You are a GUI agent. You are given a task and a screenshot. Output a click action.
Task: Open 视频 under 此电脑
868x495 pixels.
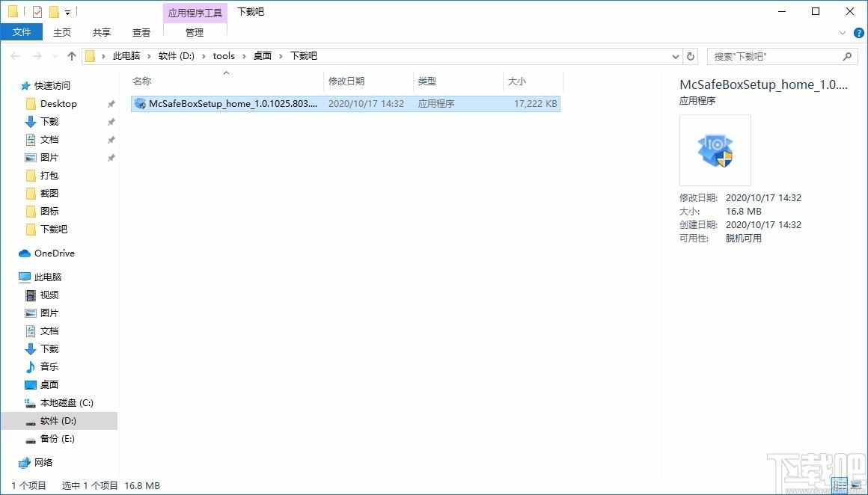[49, 295]
